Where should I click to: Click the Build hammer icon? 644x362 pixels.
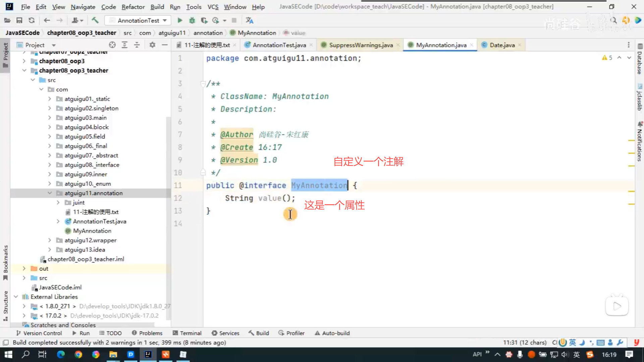[x=95, y=20]
